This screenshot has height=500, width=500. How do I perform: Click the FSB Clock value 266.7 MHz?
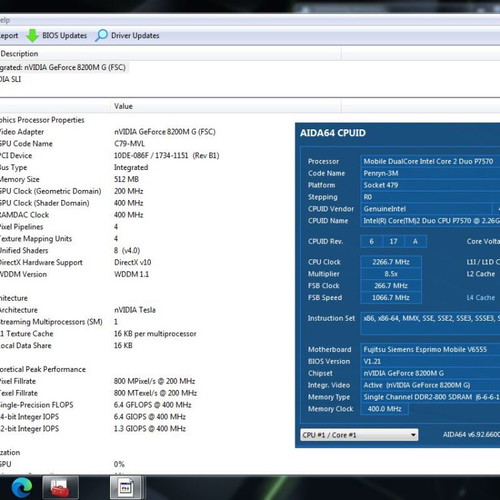click(391, 286)
